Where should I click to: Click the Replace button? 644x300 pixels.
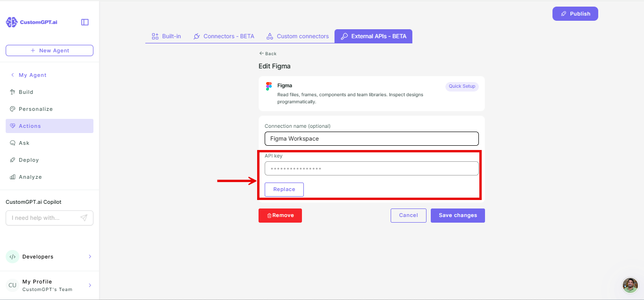point(284,189)
